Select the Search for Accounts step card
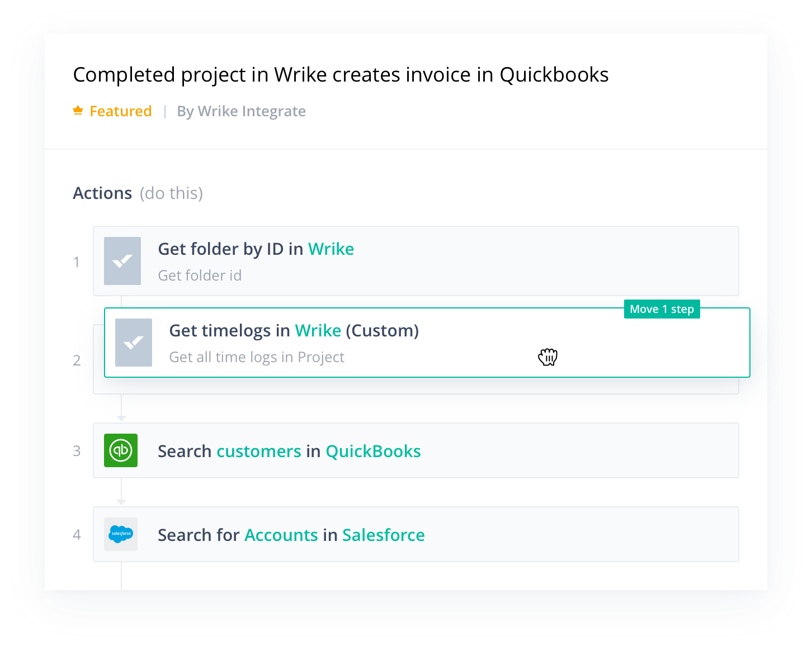The image size is (812, 646). click(x=416, y=534)
